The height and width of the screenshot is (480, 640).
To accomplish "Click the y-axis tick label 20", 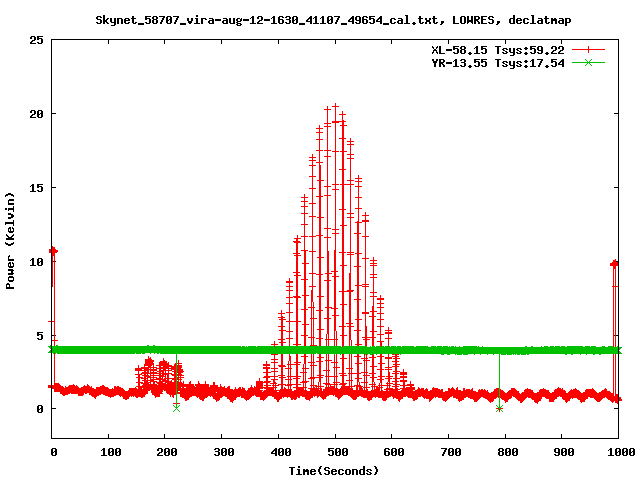I will point(36,114).
